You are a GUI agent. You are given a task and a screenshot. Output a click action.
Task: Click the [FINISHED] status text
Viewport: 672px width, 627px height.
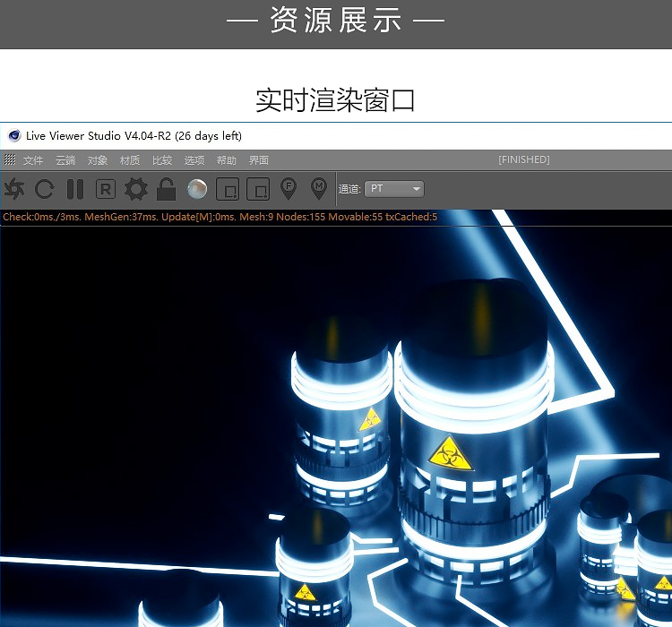[x=524, y=159]
